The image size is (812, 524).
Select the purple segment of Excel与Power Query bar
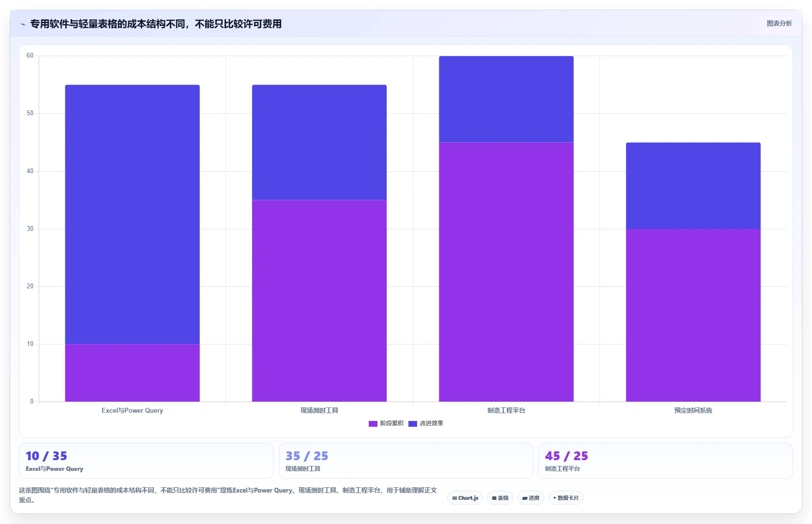tap(132, 373)
